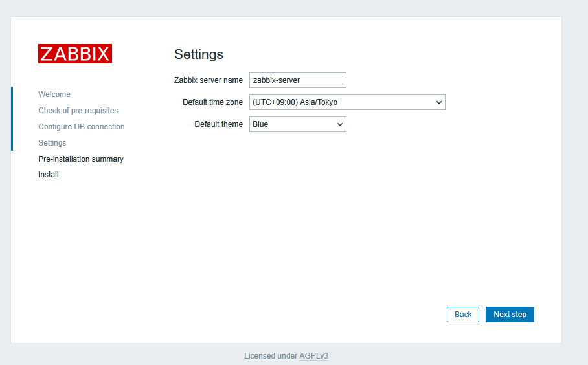Click the Default theme label
The height and width of the screenshot is (365, 588).
pyautogui.click(x=219, y=124)
